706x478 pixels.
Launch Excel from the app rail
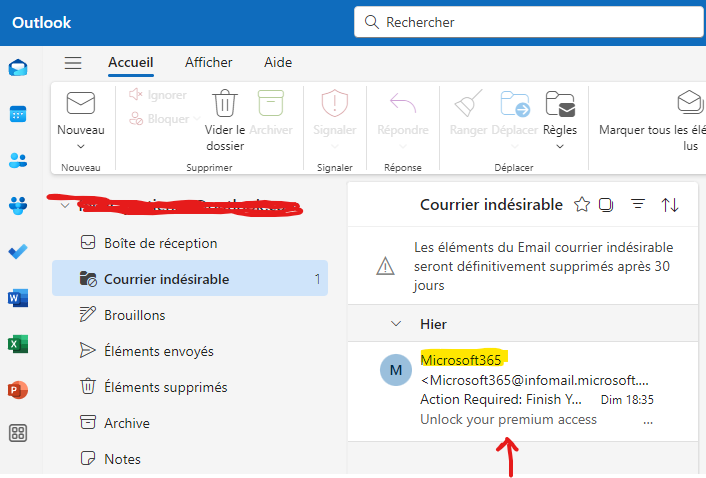(18, 344)
